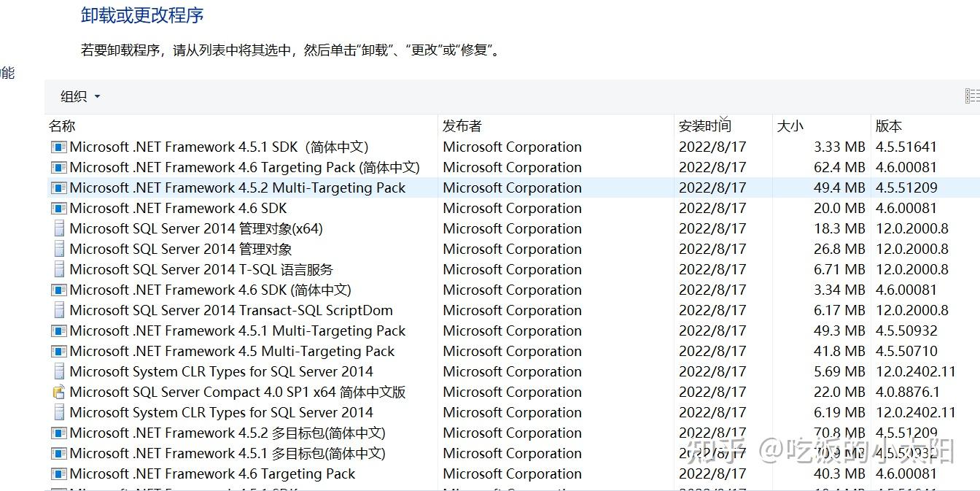Image resolution: width=980 pixels, height=491 pixels.
Task: Click version 12.0.2402.11 in the 5.69 MB row
Action: [x=916, y=371]
